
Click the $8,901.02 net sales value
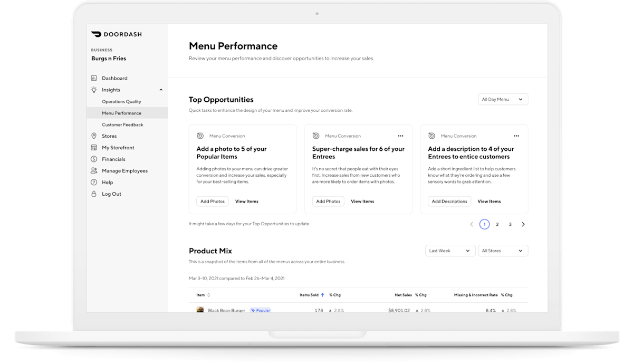tap(399, 311)
